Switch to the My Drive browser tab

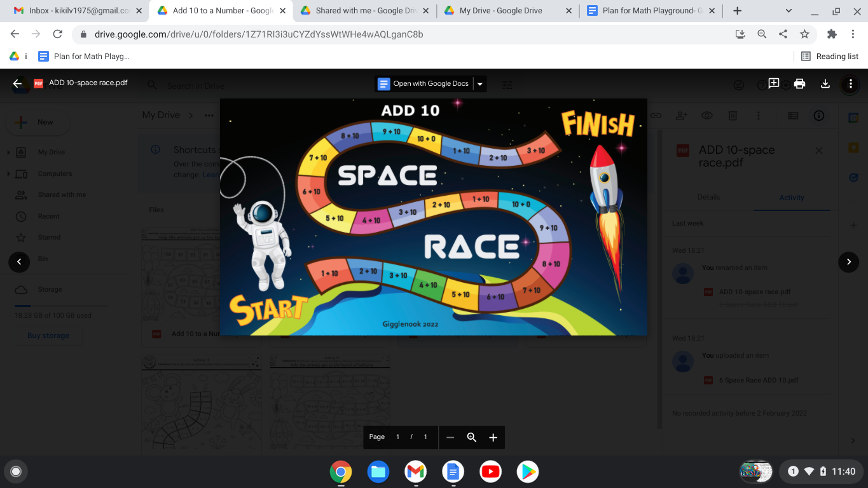click(x=501, y=11)
